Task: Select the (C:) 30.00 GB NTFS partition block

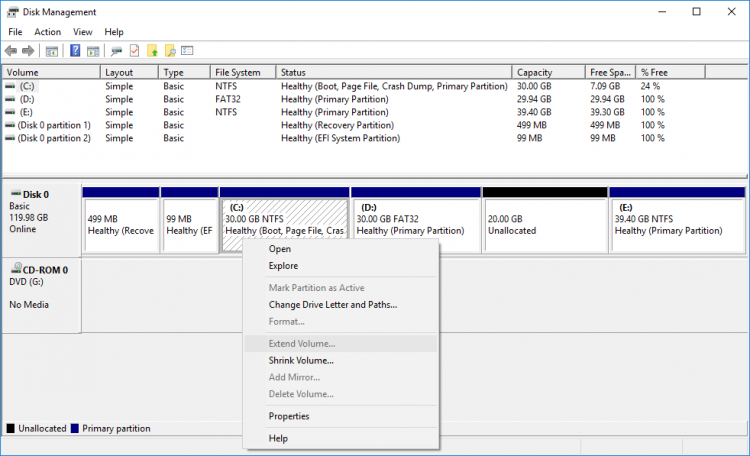Action: pyautogui.click(x=285, y=219)
